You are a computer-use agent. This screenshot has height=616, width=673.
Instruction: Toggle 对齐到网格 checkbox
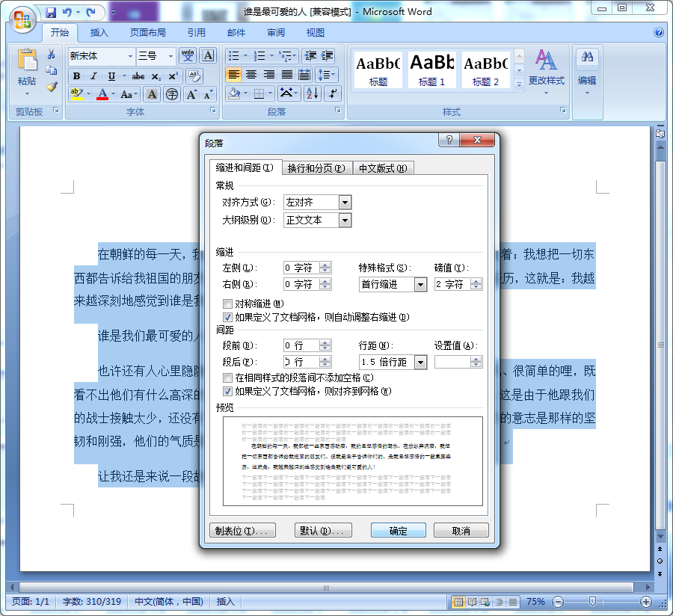[x=228, y=391]
